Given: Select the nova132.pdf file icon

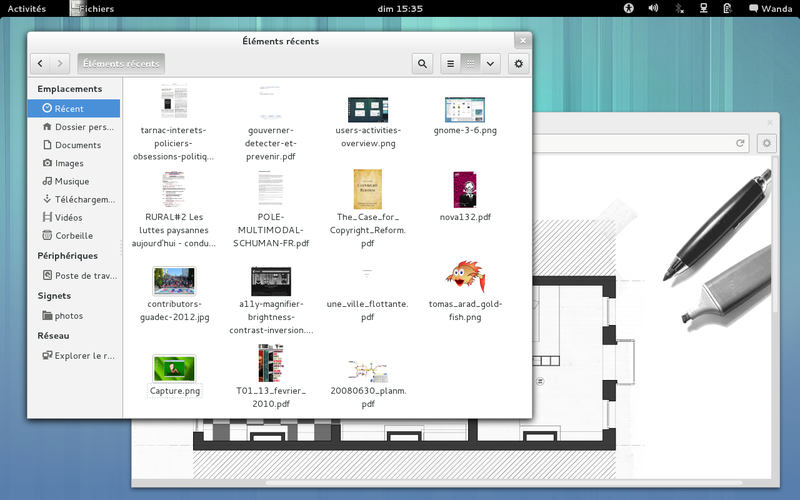Looking at the screenshot, I should coord(465,188).
